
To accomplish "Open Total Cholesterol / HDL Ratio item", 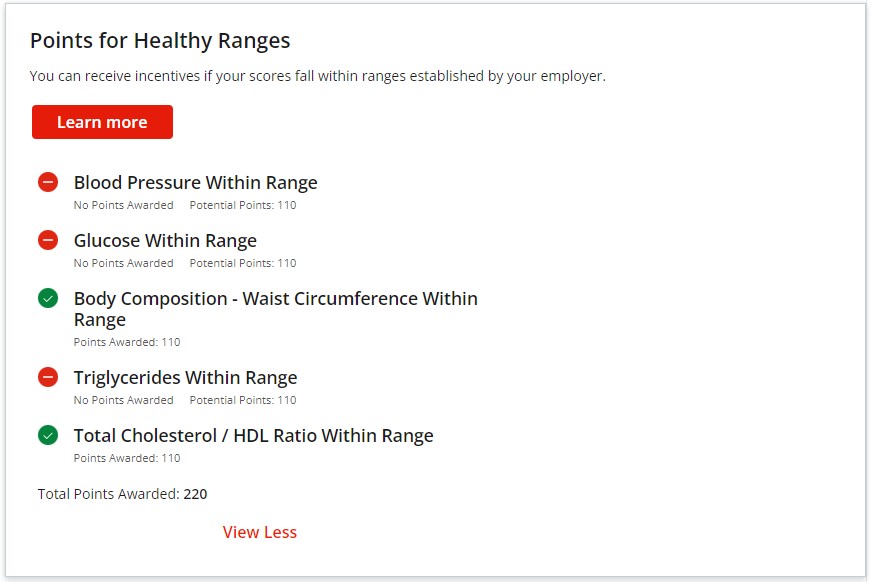I will point(253,435).
